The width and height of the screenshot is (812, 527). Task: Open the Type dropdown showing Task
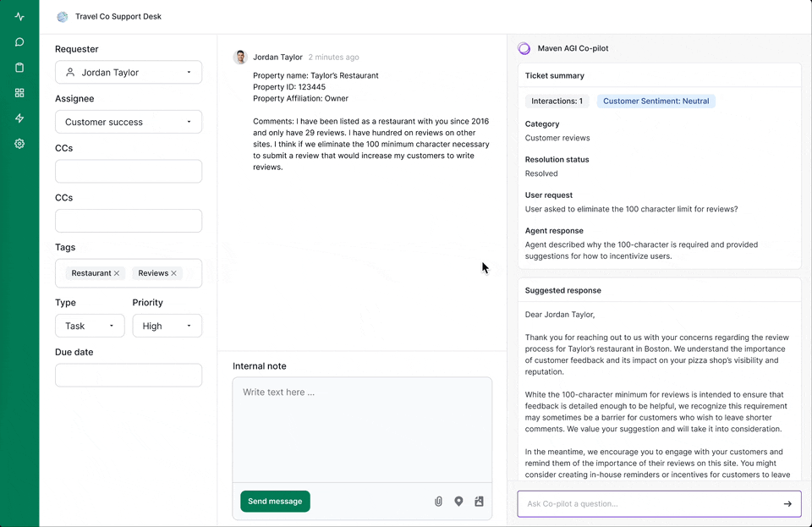coord(90,327)
